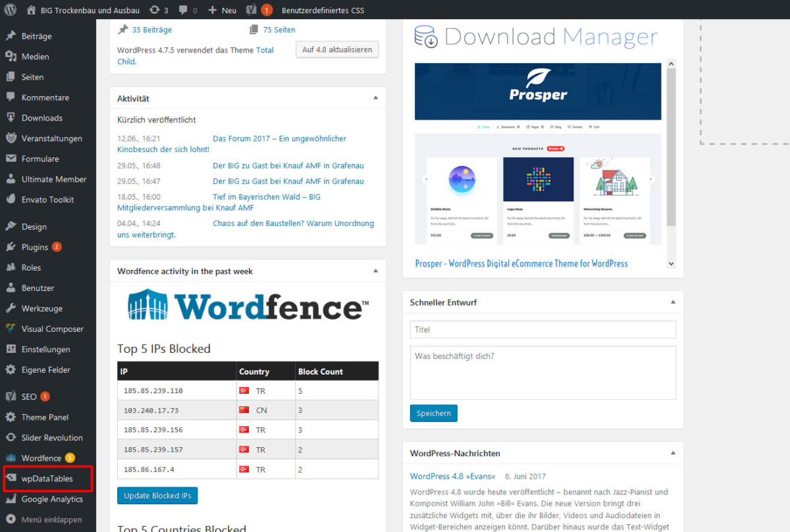Screen dimensions: 790x532
Task: Click Download Manager frame scrollbar up arrow
Action: pos(671,64)
